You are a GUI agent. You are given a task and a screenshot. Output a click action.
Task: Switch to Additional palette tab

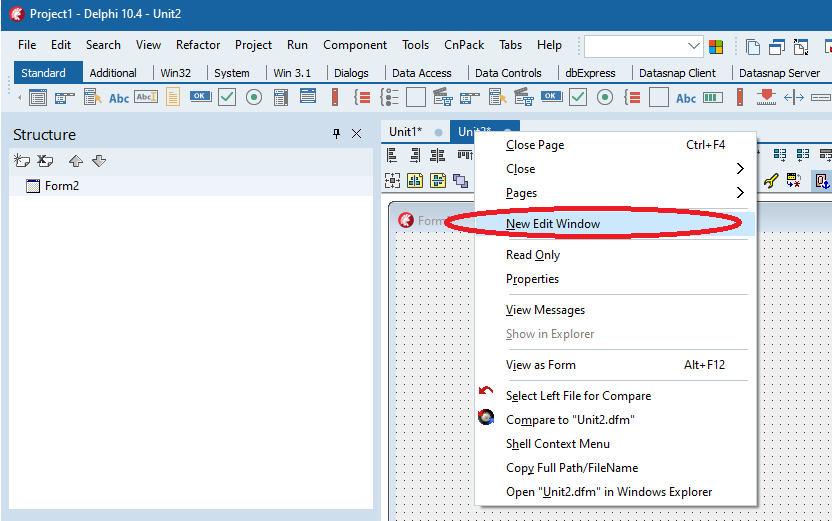click(113, 73)
